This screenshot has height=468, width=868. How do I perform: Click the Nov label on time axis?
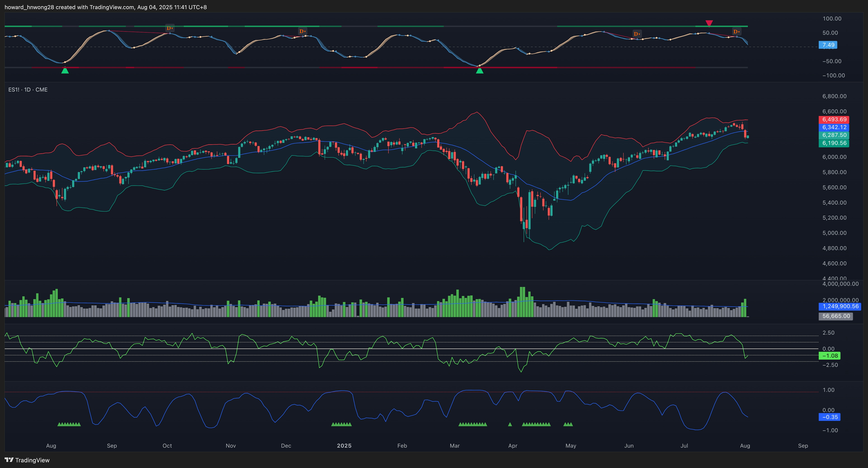point(231,445)
